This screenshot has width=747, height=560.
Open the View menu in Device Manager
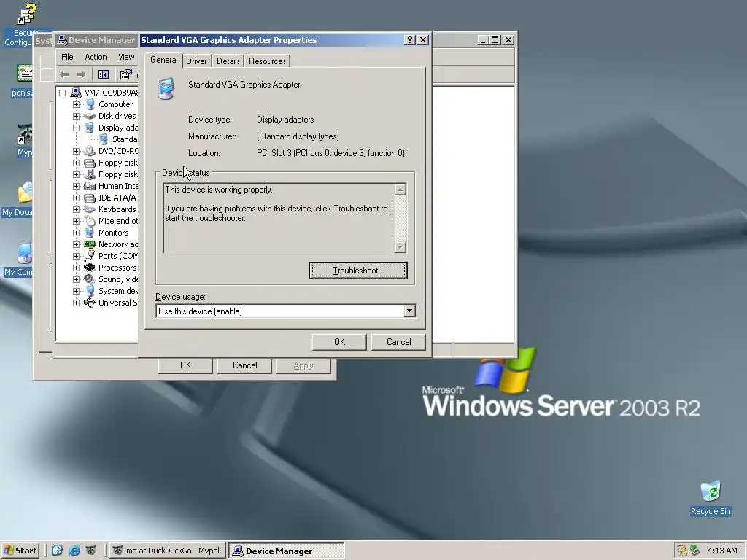(126, 57)
